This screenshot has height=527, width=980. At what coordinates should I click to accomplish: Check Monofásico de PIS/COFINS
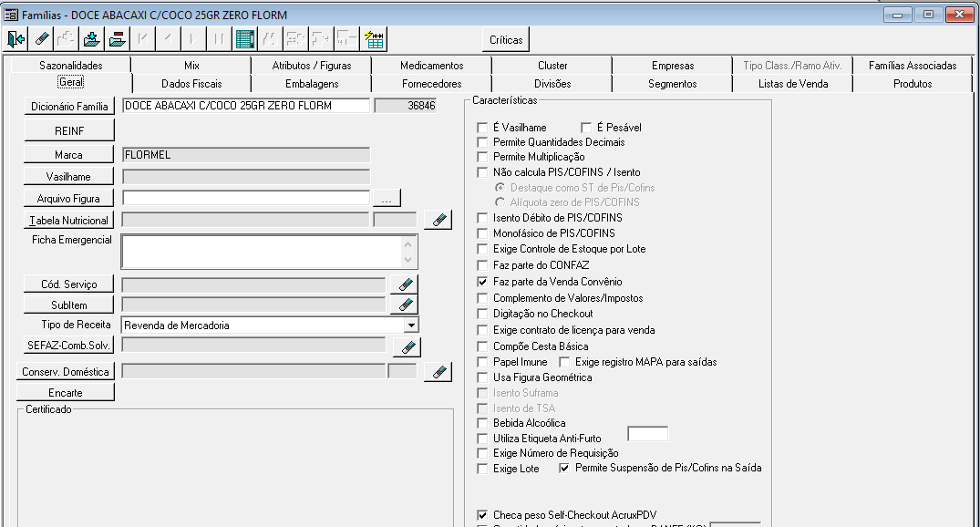(482, 233)
